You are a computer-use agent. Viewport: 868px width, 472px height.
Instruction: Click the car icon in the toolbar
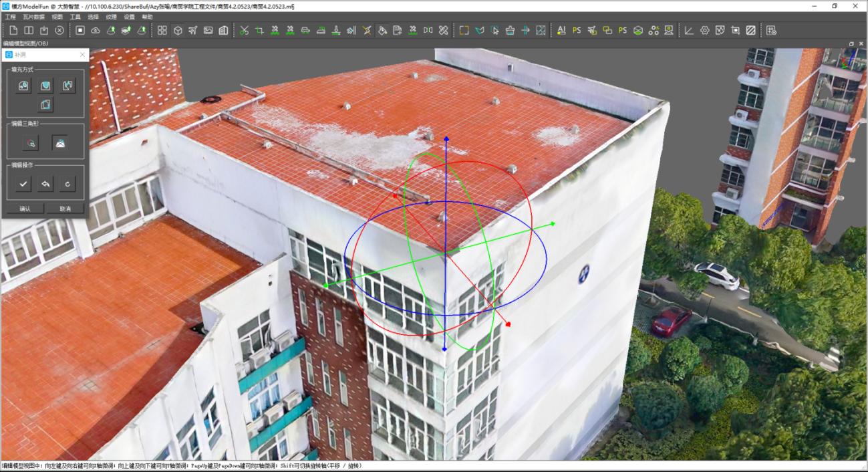[305, 30]
